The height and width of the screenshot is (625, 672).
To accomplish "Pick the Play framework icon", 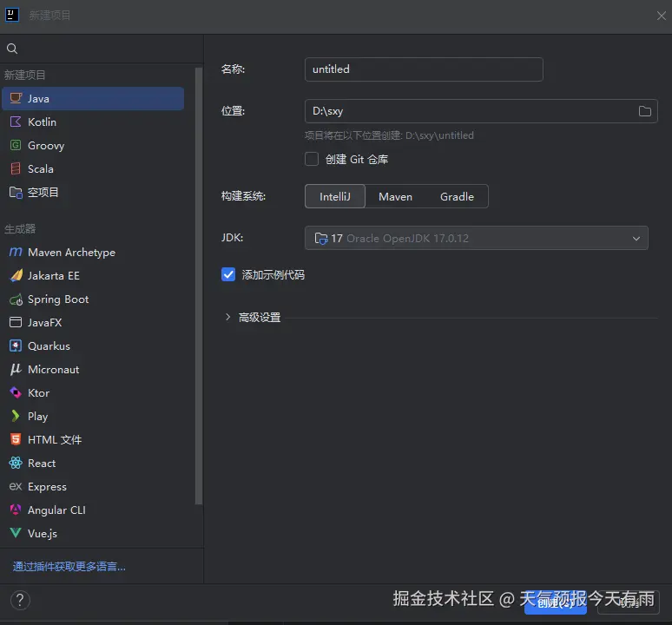I will (x=16, y=416).
